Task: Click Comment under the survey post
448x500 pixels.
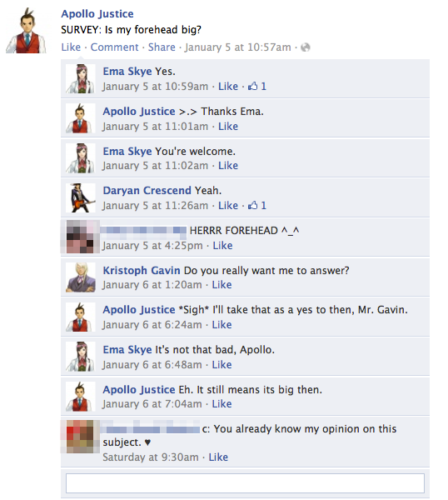Action: (x=114, y=47)
